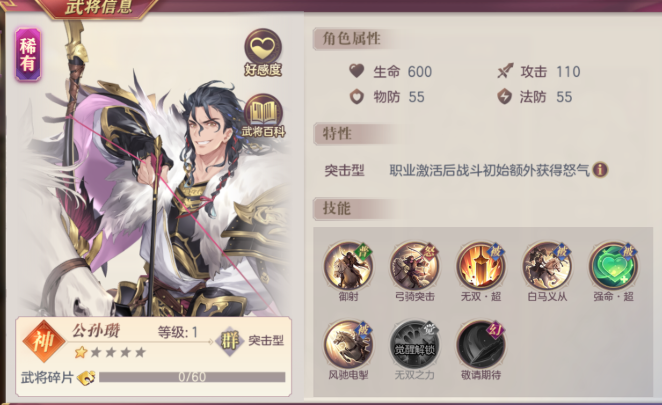Select the 无双·超 skill icon
This screenshot has width=662, height=405.
click(481, 266)
